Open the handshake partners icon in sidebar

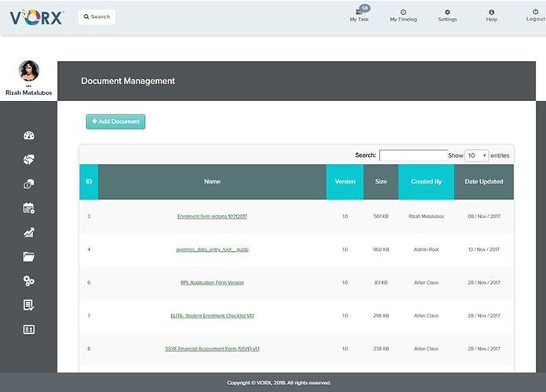click(29, 159)
